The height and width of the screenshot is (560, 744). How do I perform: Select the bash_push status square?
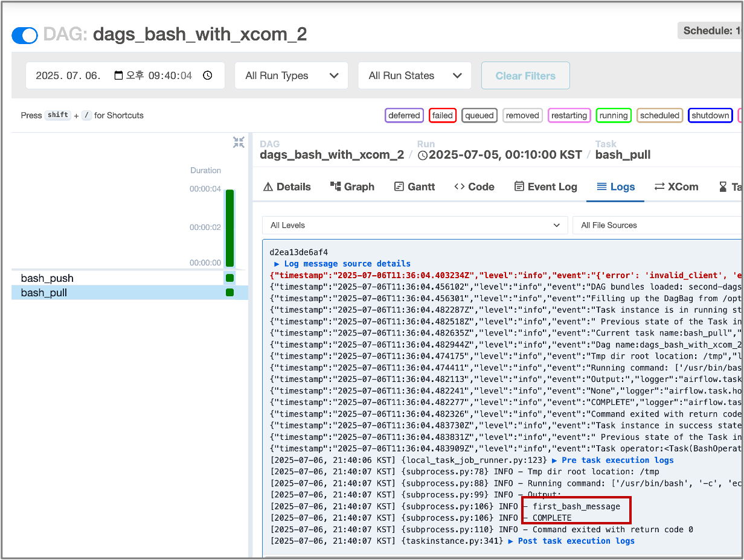[x=229, y=278]
